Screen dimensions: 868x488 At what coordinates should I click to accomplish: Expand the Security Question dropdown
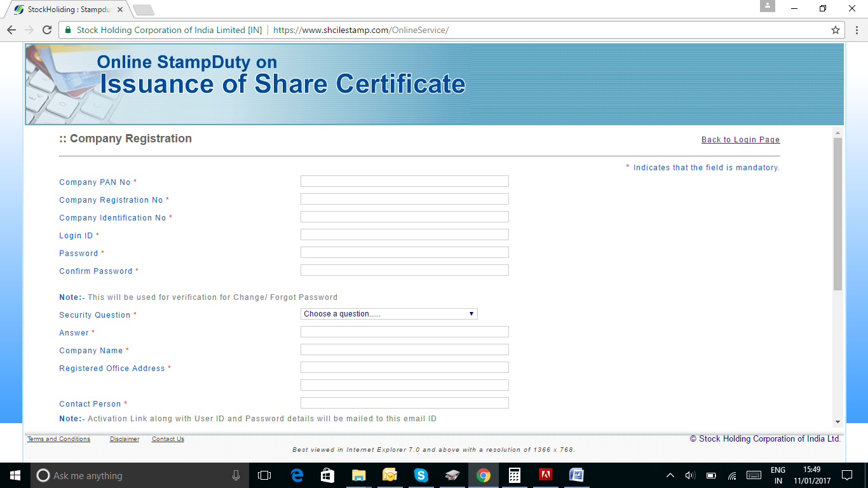coord(389,314)
